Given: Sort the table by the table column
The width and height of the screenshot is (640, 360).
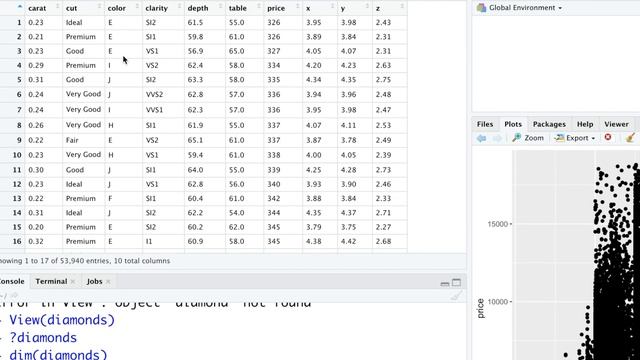Looking at the screenshot, I should click(244, 8).
